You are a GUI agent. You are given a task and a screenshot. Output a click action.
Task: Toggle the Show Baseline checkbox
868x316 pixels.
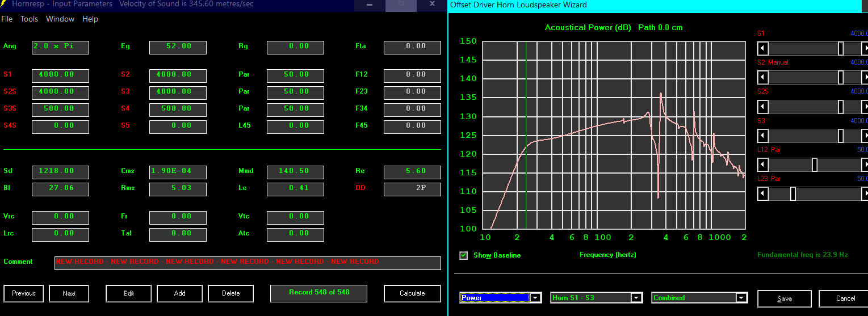[464, 255]
